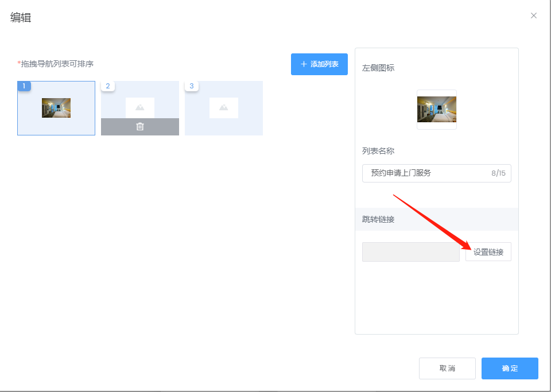The image size is (551, 392).
Task: Click the 跳转链接 link input box
Action: tap(410, 251)
